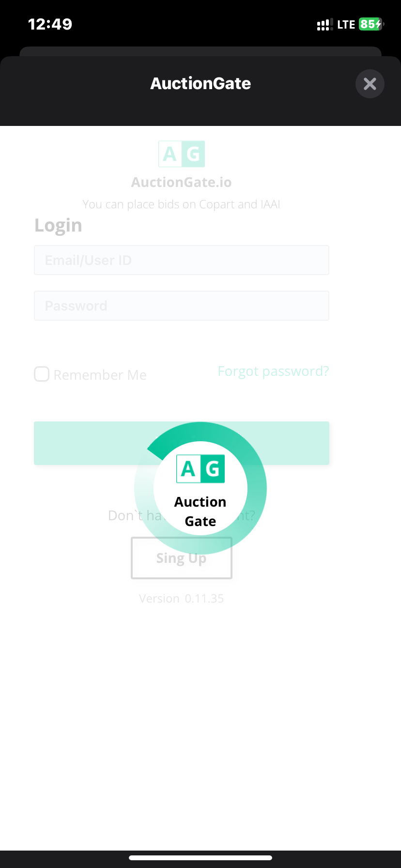Image resolution: width=401 pixels, height=868 pixels.
Task: Tap the AG logo inside loading spinner
Action: pos(200,469)
